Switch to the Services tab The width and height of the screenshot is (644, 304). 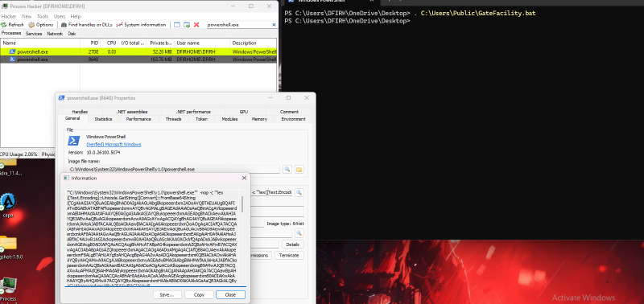pyautogui.click(x=34, y=34)
